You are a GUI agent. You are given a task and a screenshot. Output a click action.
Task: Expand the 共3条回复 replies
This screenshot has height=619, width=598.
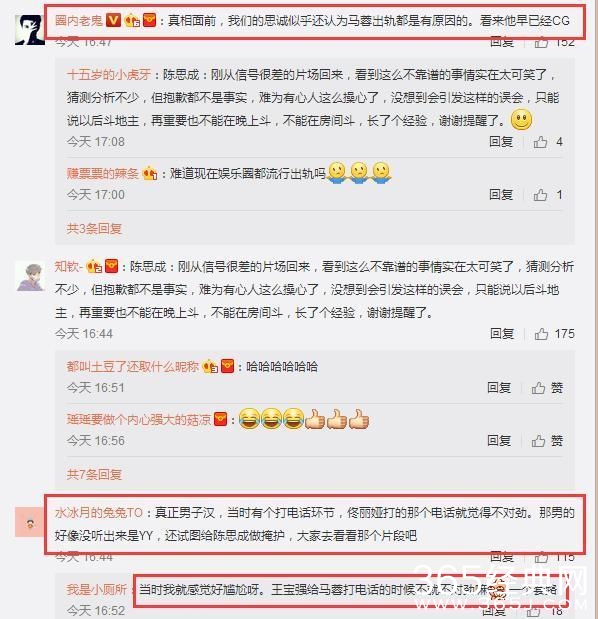click(x=94, y=228)
